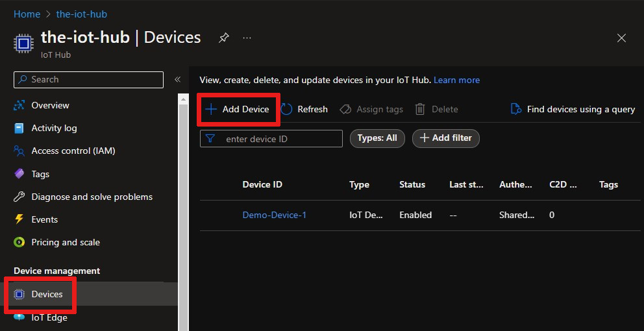Image resolution: width=644 pixels, height=331 pixels.
Task: Click the sidebar scroll up arrow
Action: pos(183,98)
